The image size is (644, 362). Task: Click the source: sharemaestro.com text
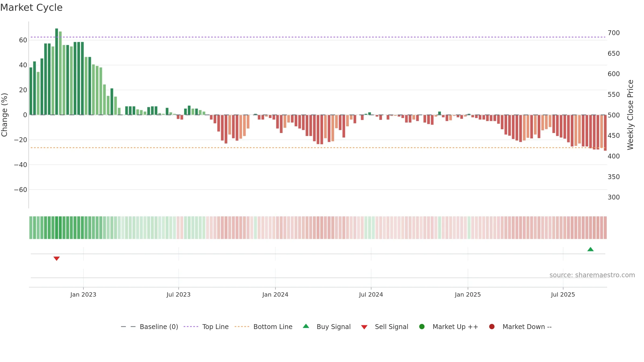tap(592, 275)
